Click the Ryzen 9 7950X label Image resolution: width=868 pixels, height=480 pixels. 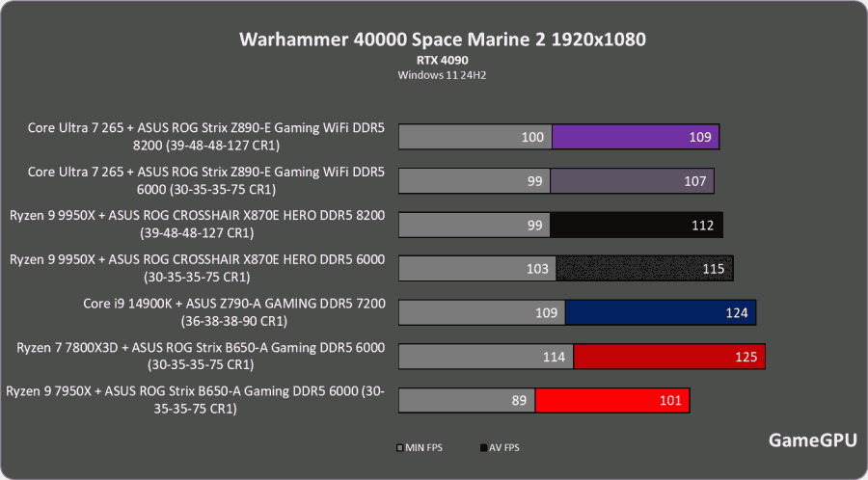196,400
